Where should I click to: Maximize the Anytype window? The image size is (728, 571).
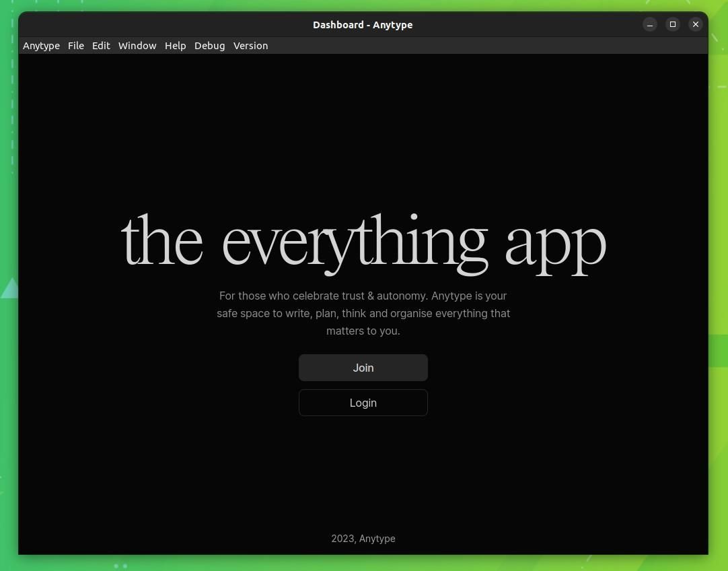click(x=673, y=24)
